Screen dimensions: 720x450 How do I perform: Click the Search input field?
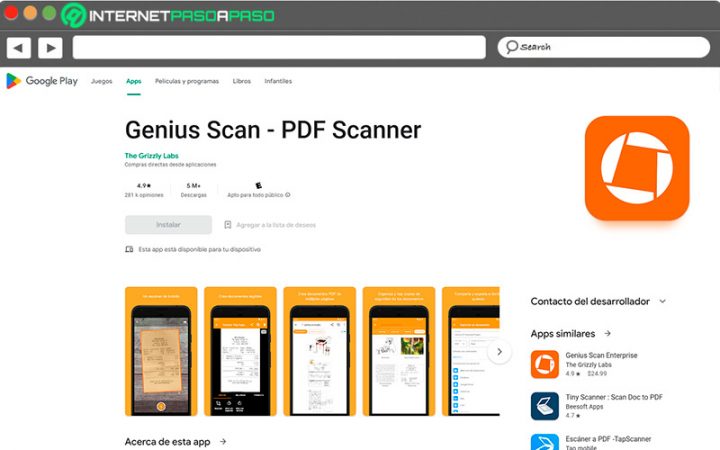coord(604,47)
